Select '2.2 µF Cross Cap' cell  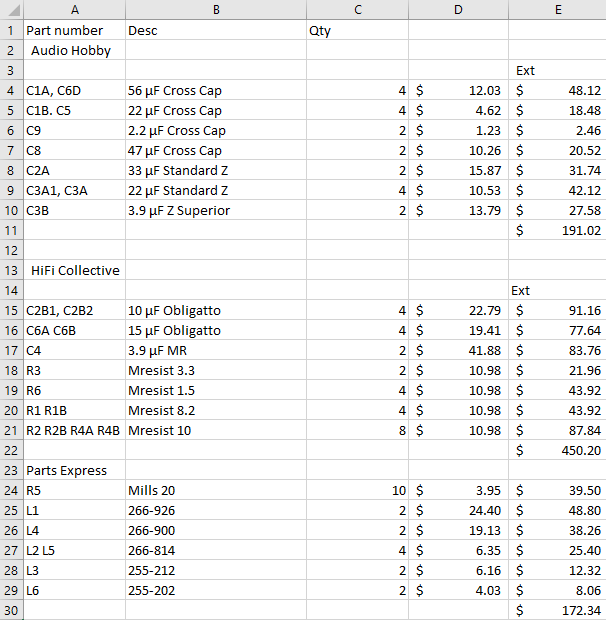tap(216, 130)
